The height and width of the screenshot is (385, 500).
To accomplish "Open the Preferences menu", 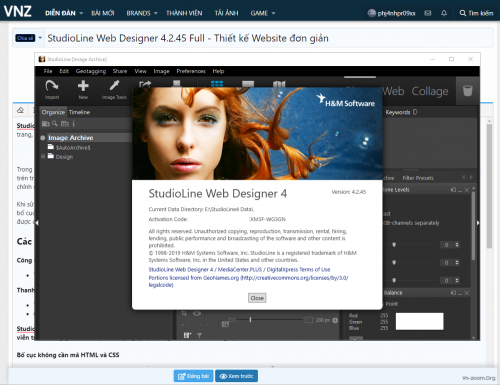I will point(191,71).
